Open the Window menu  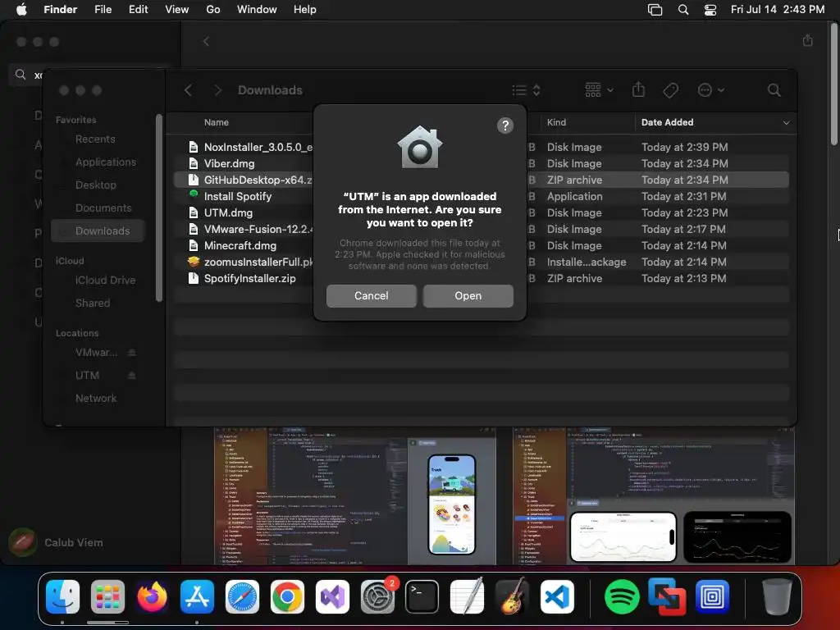click(x=257, y=10)
